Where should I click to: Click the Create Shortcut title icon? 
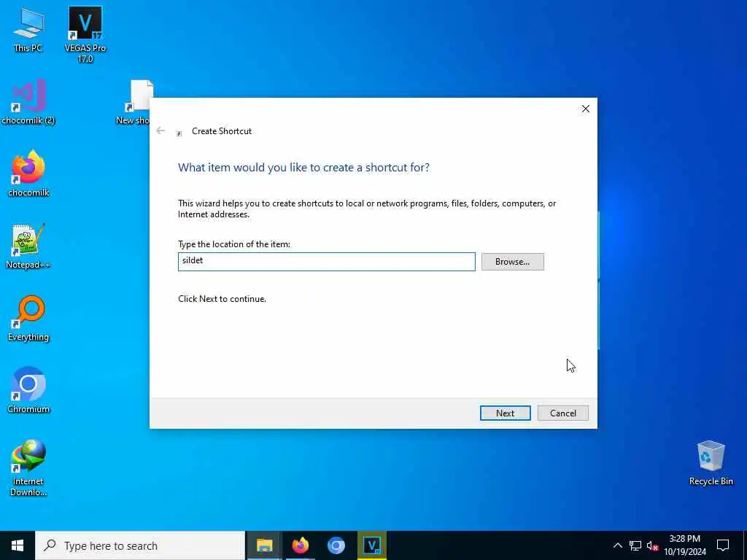coord(179,133)
